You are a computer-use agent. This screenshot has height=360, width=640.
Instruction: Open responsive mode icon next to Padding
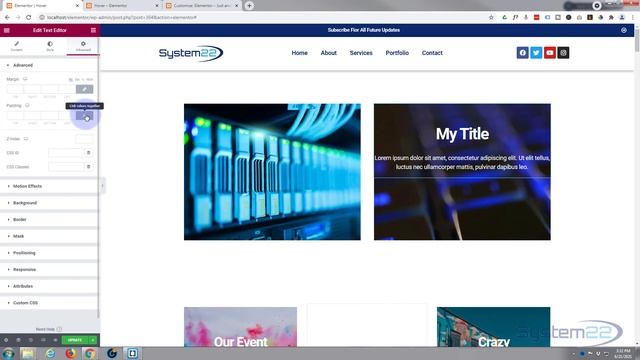pos(27,105)
